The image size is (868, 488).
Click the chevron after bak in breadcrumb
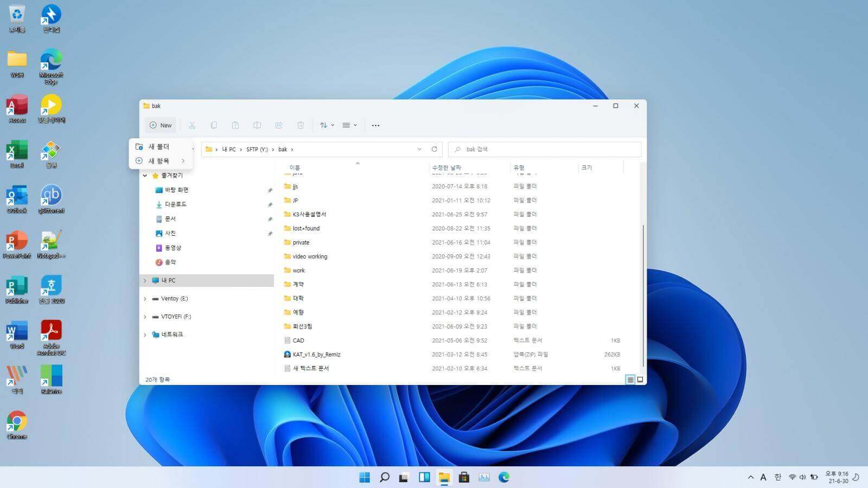point(292,149)
